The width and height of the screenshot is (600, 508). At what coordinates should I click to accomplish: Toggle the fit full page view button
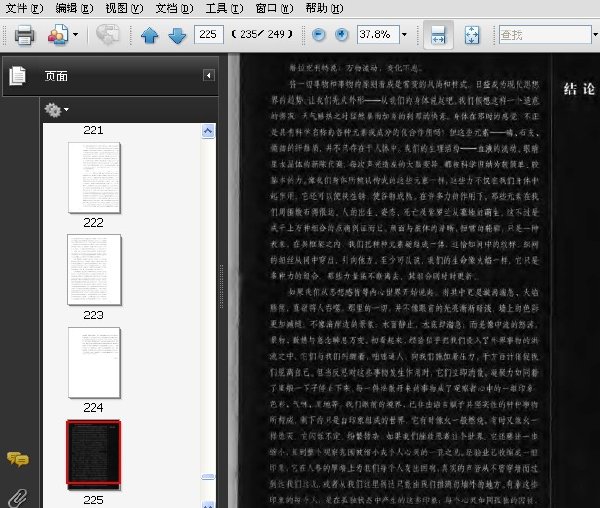[472, 35]
